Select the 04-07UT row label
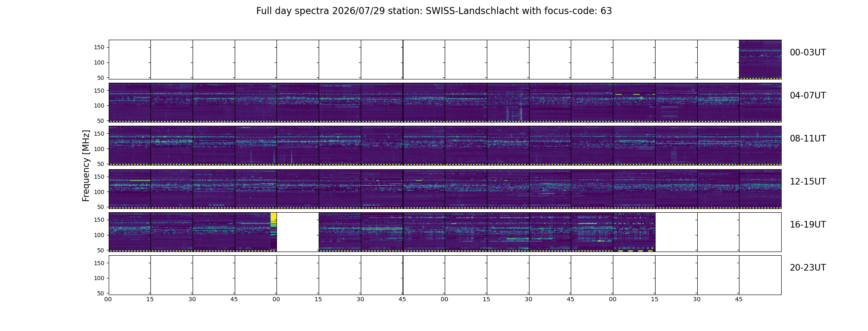 pyautogui.click(x=808, y=96)
